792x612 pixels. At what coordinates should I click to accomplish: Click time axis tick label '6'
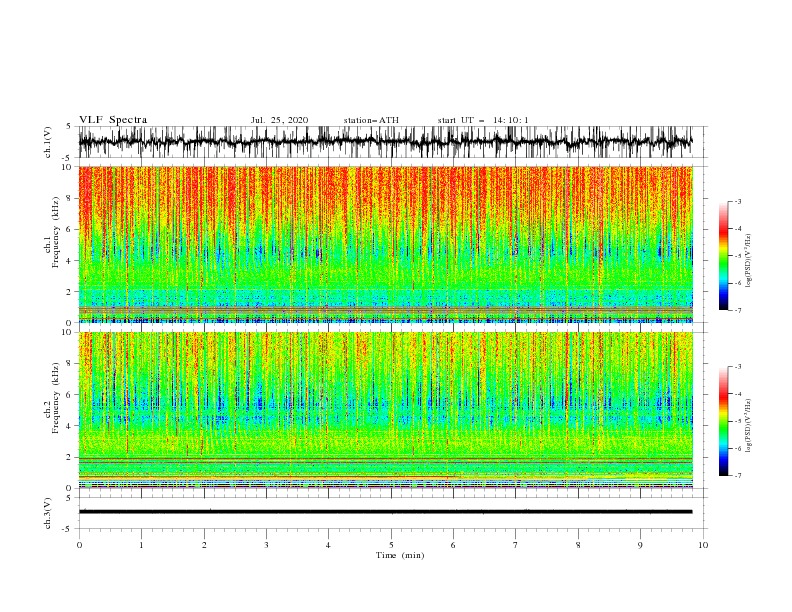(x=453, y=545)
